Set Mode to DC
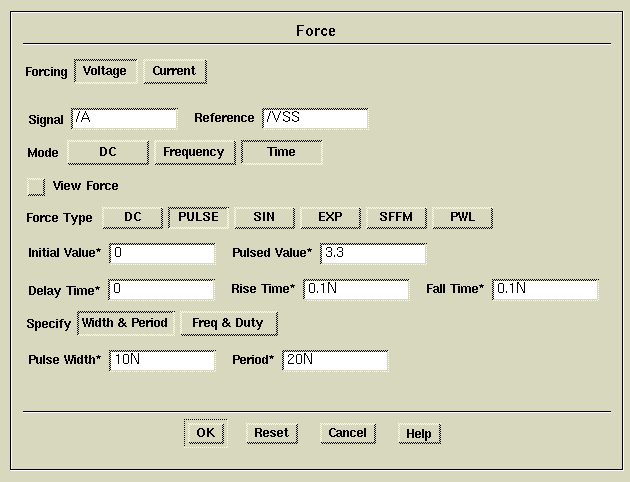This screenshot has height=482, width=630. [x=108, y=152]
